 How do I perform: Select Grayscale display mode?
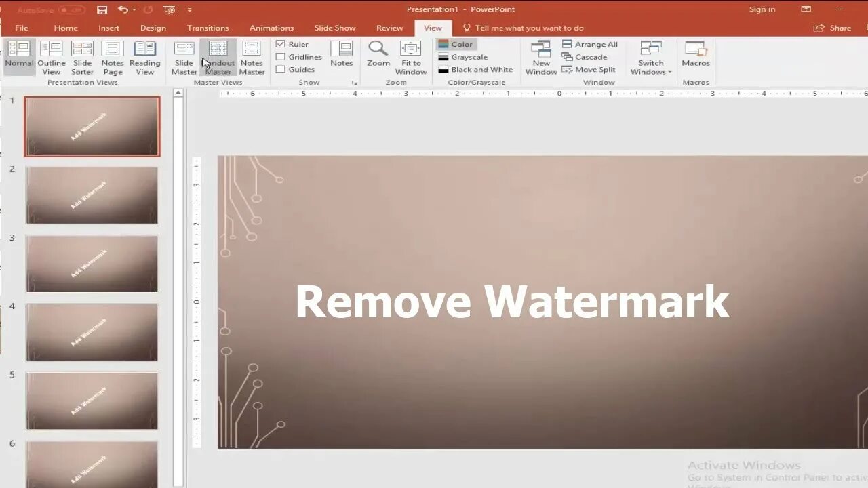(463, 57)
